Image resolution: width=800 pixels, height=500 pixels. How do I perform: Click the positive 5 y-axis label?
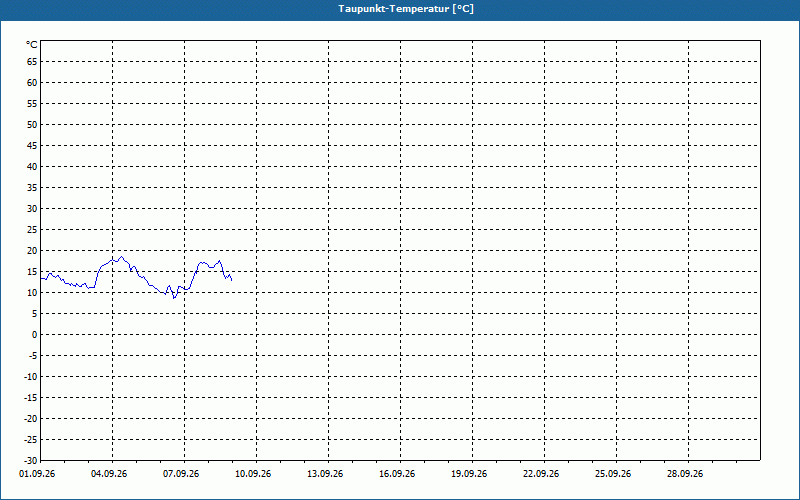pyautogui.click(x=35, y=314)
